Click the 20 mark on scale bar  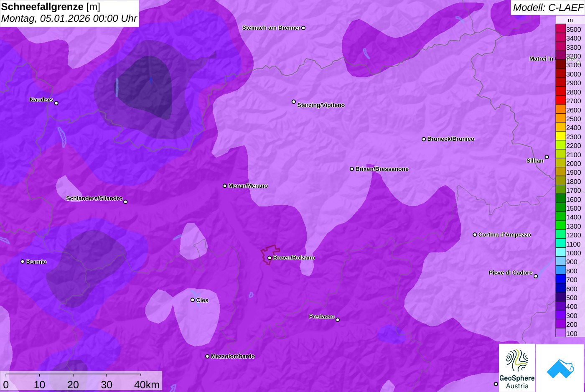[x=73, y=384]
